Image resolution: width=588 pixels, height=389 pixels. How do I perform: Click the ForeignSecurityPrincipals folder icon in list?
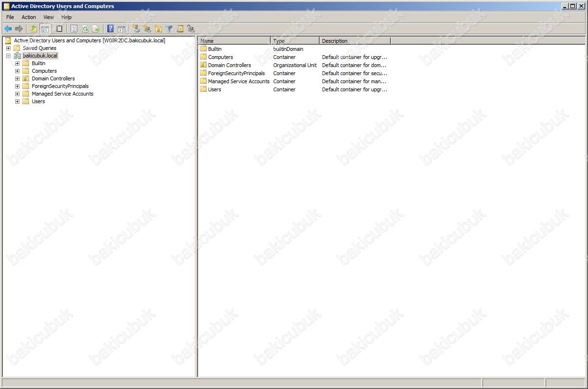[x=203, y=73]
